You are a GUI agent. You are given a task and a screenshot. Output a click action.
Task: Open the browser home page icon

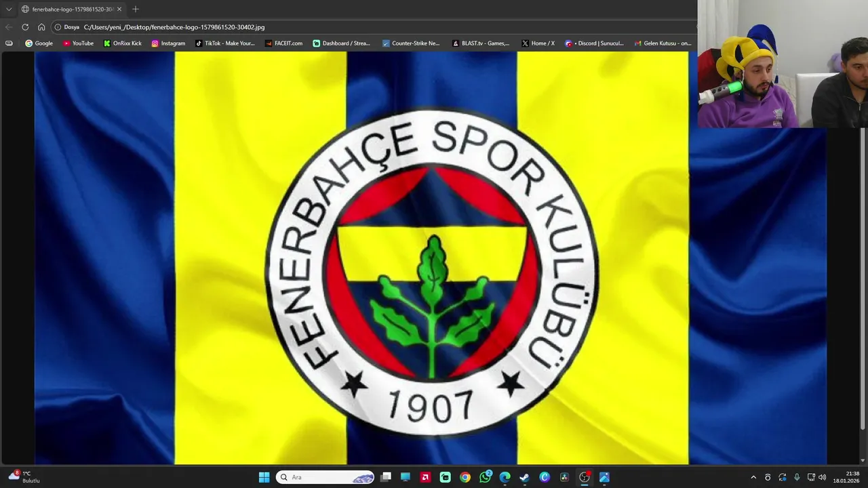point(41,27)
